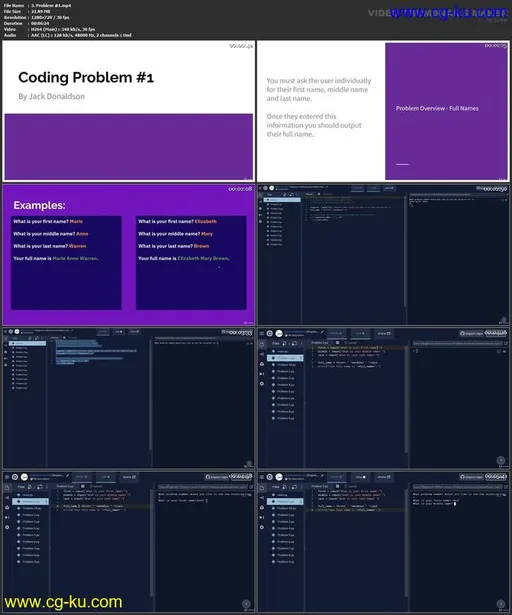Select Problem 5.py in empty-console frame file list
Viewport: 512px width, 615px height.
(x=285, y=391)
